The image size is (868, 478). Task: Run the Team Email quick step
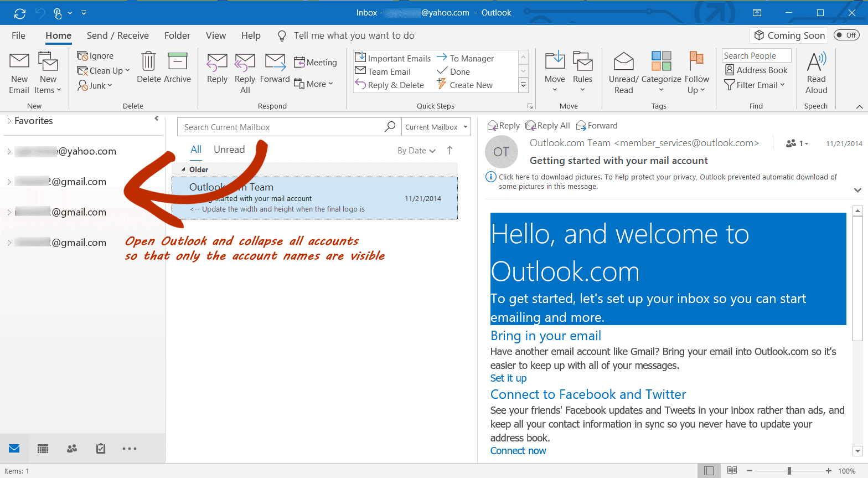coord(383,72)
